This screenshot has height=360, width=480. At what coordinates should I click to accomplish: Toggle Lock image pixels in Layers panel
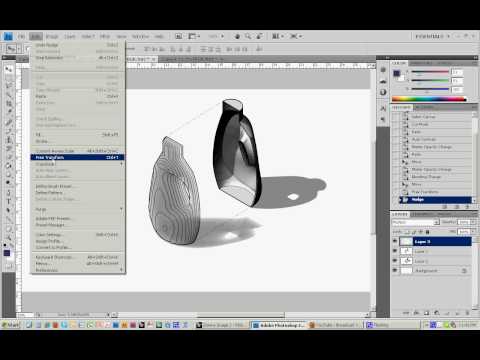pos(414,232)
